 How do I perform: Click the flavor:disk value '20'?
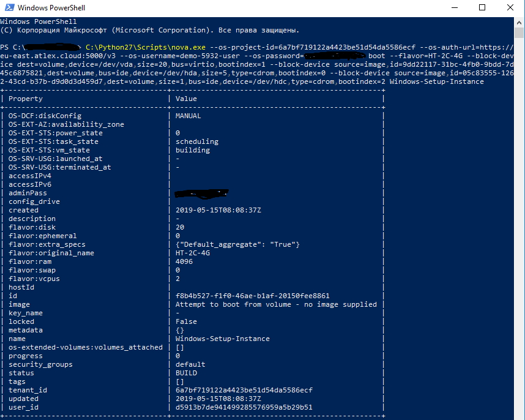[180, 227]
